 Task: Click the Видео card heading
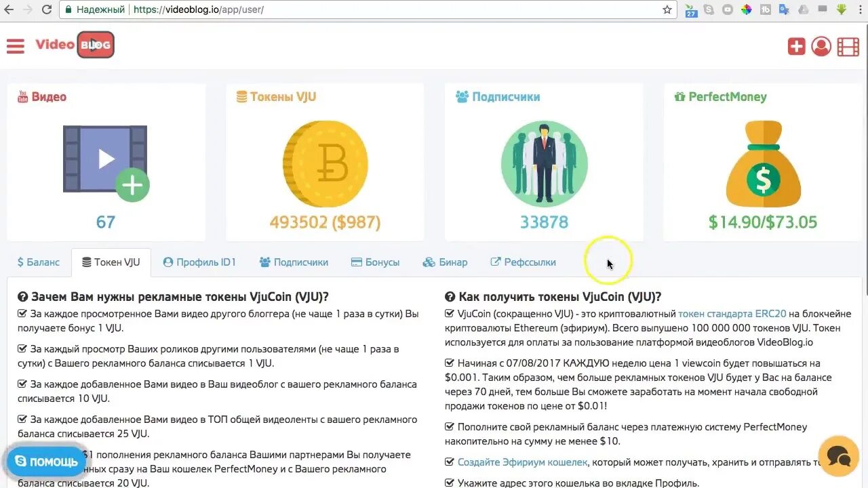42,97
